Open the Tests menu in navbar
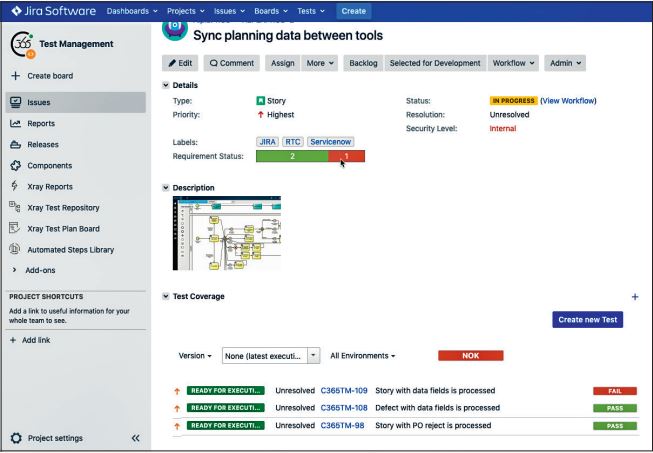Image resolution: width=653 pixels, height=453 pixels. coord(314,10)
